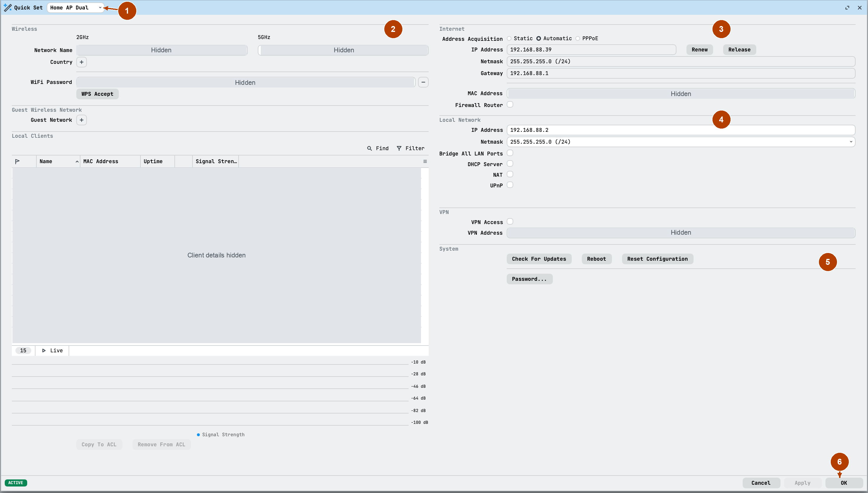Toggle Bridge All LAN Ports checkbox
868x493 pixels.
(x=510, y=153)
